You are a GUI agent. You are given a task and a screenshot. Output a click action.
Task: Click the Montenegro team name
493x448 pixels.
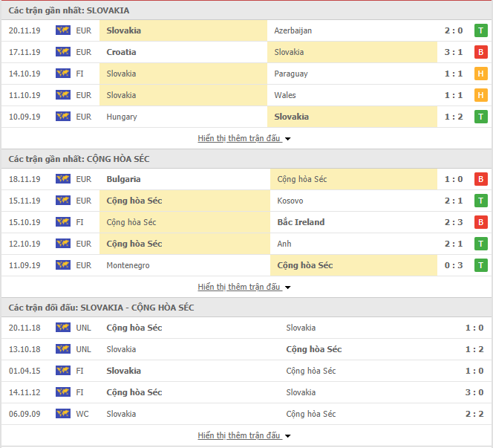[x=128, y=265]
